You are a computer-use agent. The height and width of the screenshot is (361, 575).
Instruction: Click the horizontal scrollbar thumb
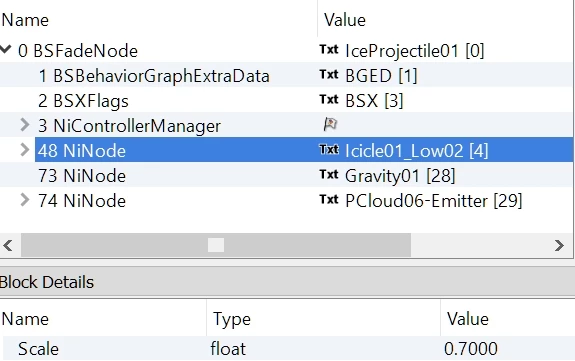[x=216, y=245]
